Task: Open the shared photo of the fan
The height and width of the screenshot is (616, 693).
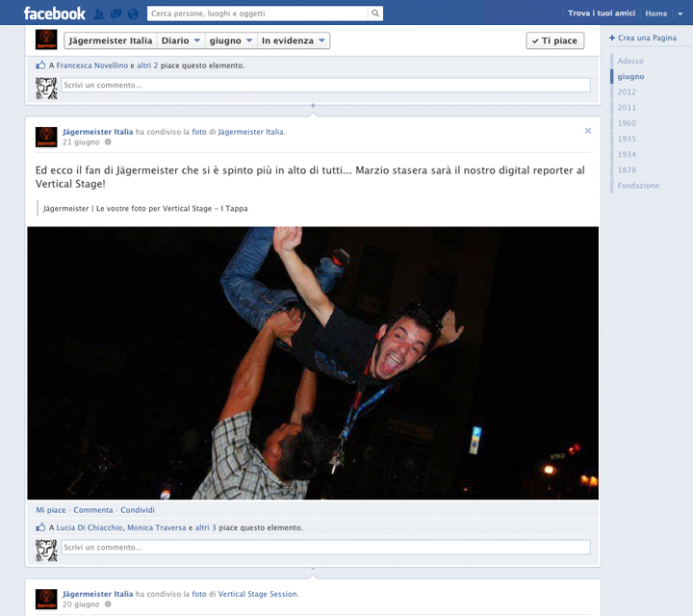Action: pyautogui.click(x=313, y=363)
